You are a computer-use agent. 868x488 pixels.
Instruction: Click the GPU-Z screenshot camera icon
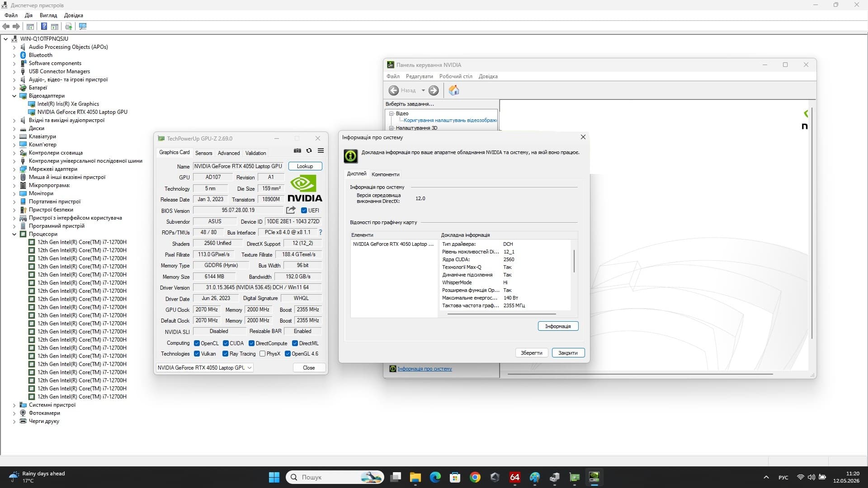tap(297, 151)
